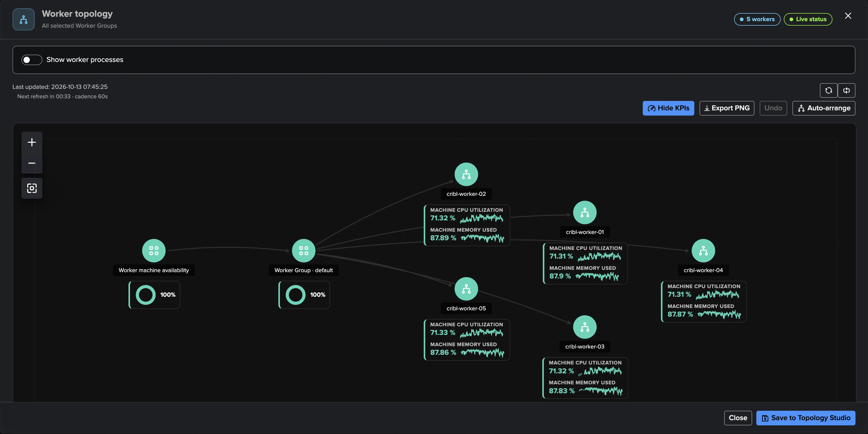
Task: Click the zoom in plus button
Action: (32, 142)
